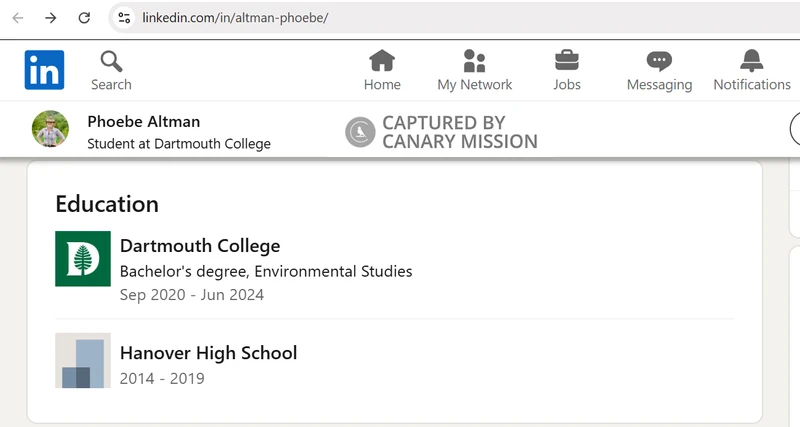Check the Notifications bell

pos(751,61)
